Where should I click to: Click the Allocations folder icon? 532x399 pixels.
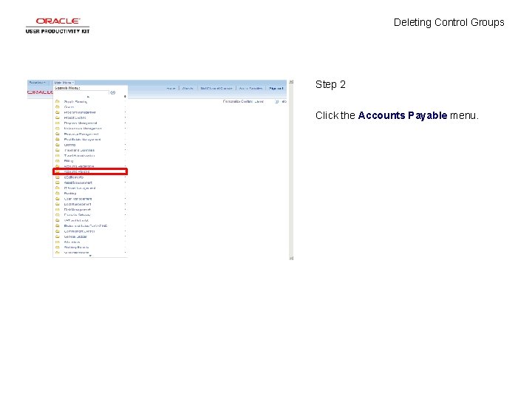tap(58, 242)
